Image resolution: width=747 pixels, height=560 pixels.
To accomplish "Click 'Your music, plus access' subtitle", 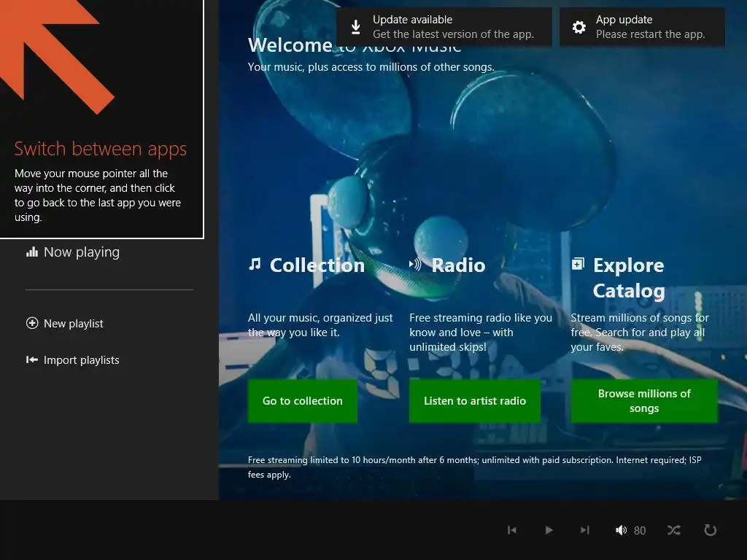I will pos(371,67).
